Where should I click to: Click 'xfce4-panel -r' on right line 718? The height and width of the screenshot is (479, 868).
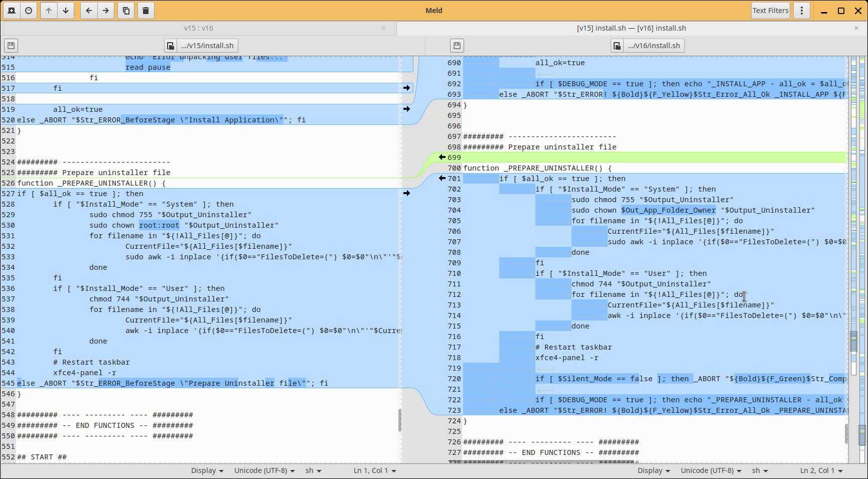pyautogui.click(x=567, y=358)
